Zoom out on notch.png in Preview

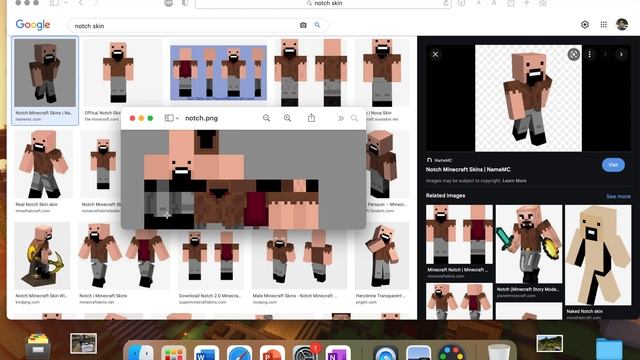click(x=266, y=118)
